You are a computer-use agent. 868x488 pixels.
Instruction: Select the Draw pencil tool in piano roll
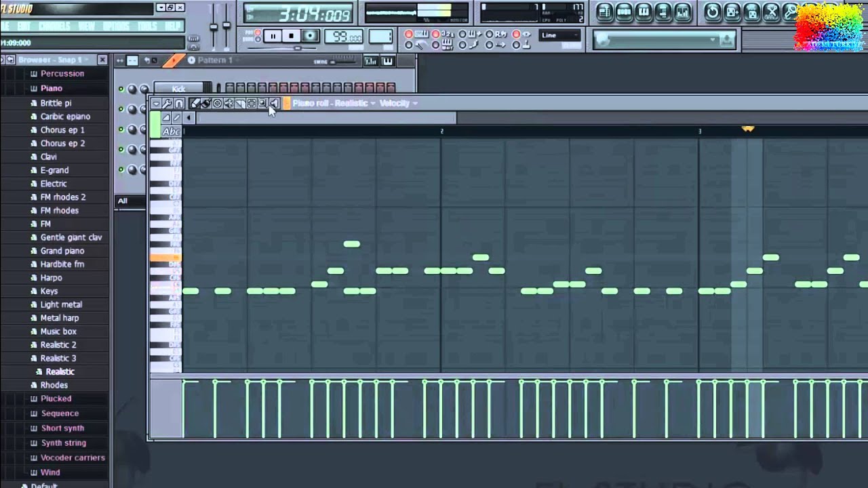tap(195, 104)
